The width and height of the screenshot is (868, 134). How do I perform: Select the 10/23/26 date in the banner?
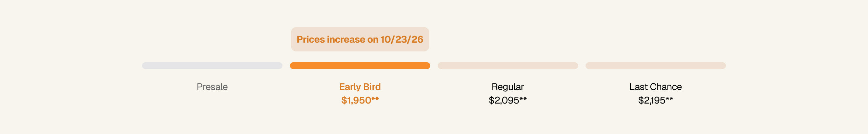pos(402,39)
